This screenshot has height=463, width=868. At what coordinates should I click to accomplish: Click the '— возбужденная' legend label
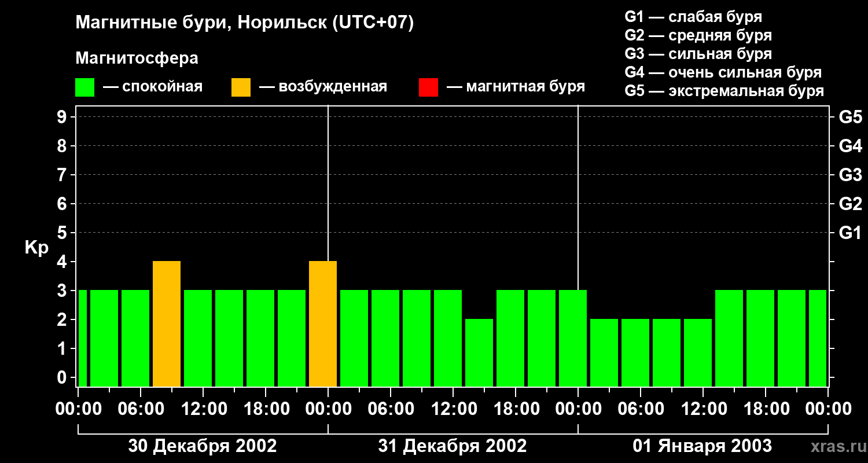[x=323, y=87]
